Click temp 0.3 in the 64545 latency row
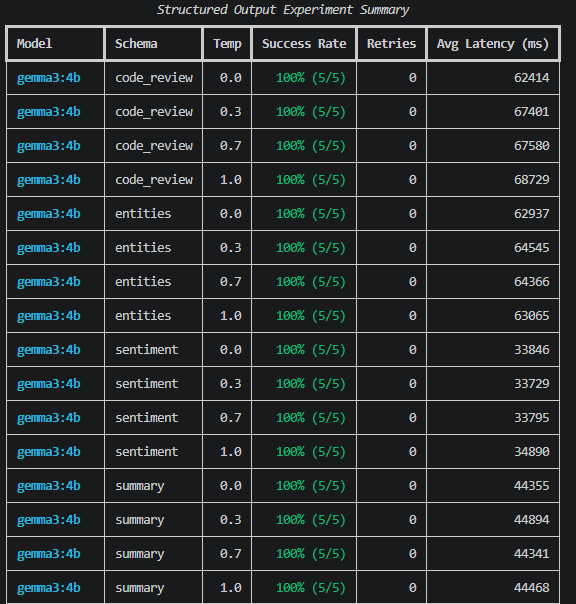Screen dimensions: 576x604 [230, 247]
